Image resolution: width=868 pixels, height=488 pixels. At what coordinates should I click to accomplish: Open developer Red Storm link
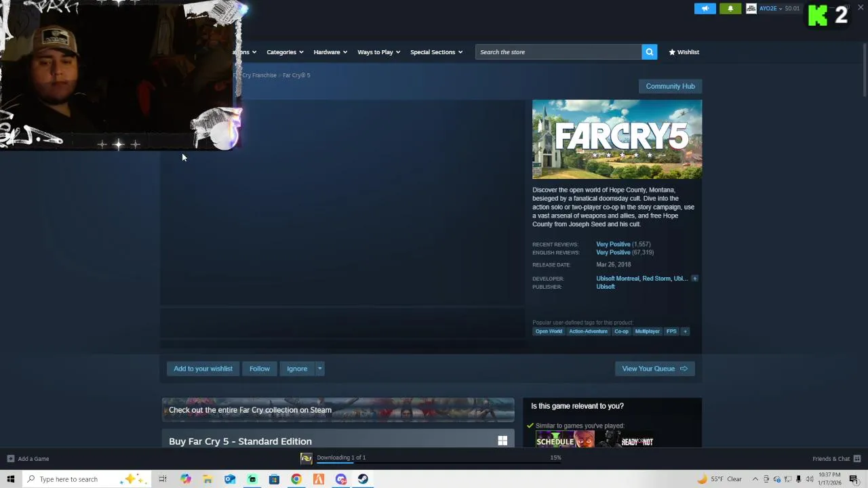[x=656, y=279]
